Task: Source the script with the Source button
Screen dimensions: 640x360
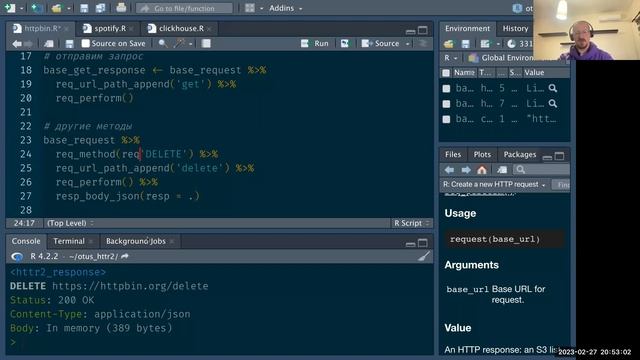Action: click(380, 43)
